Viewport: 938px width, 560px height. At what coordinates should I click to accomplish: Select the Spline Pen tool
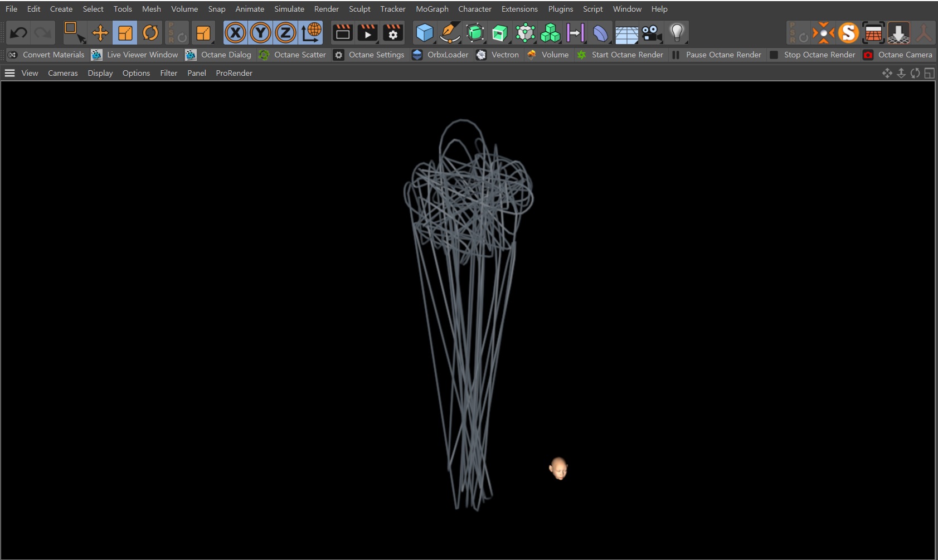pos(450,33)
